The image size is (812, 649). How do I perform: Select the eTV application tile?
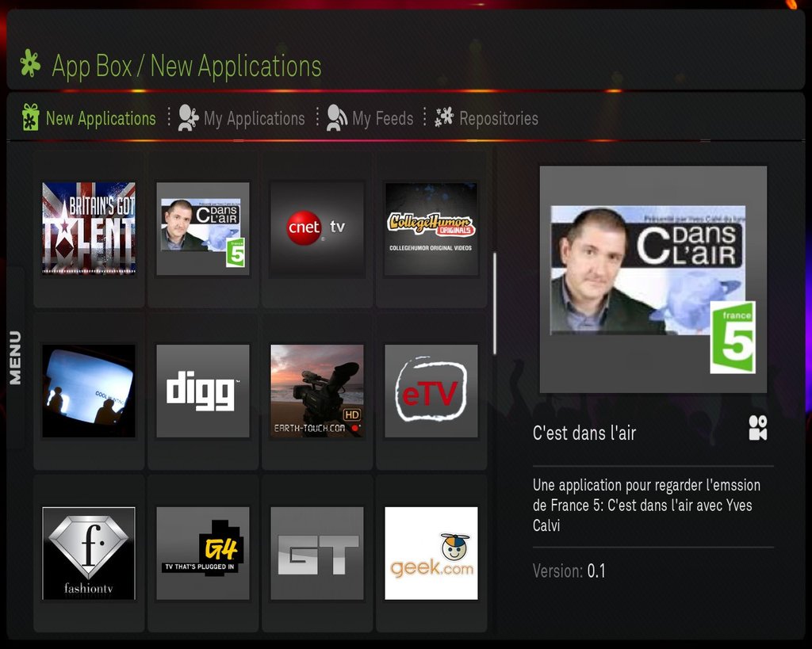point(431,391)
